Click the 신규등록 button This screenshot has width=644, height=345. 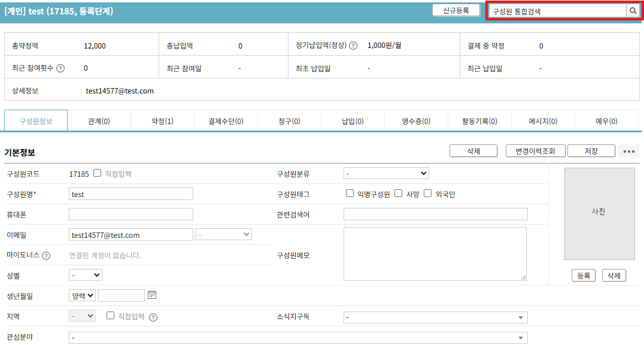click(x=456, y=11)
